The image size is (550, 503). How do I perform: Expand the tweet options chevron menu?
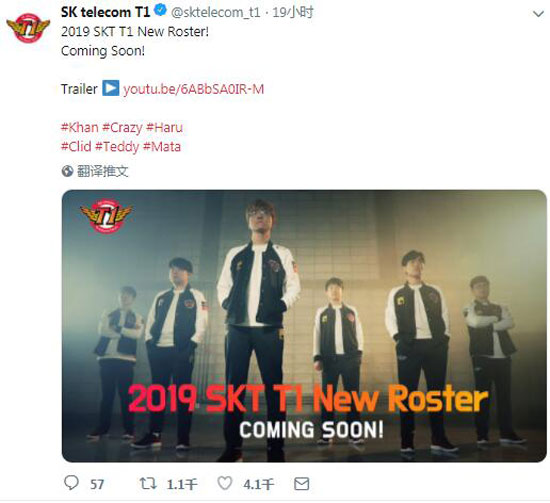coord(538,14)
